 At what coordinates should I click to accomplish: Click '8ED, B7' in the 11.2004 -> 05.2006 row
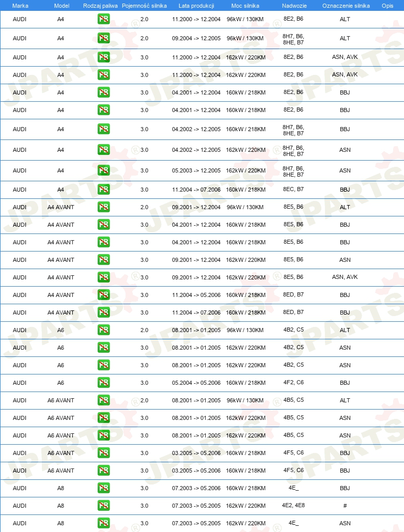(x=293, y=294)
